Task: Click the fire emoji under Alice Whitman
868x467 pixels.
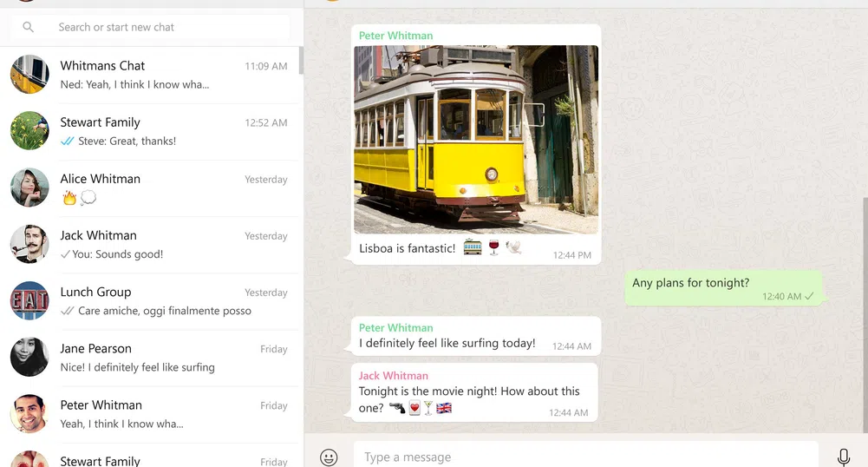Action: coord(69,197)
